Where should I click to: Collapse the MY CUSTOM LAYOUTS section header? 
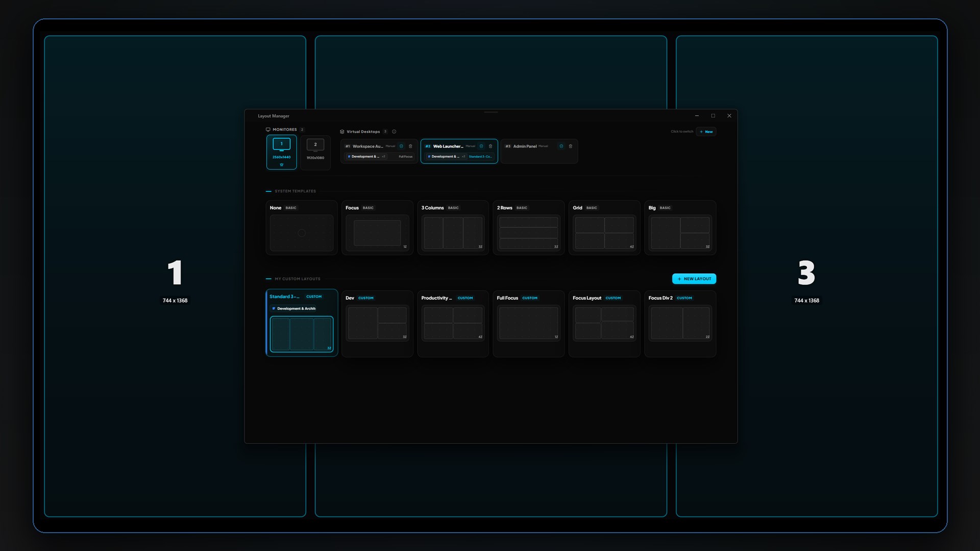pyautogui.click(x=298, y=279)
